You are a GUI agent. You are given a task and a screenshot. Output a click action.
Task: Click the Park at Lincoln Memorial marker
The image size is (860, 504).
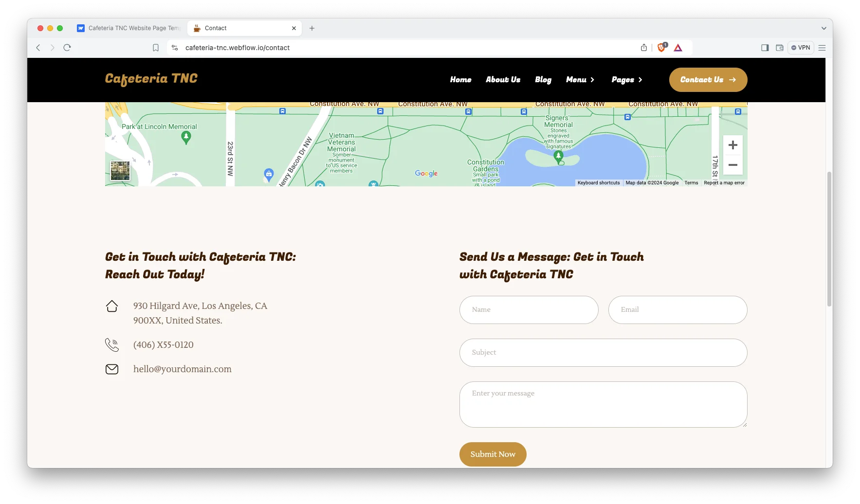(x=186, y=138)
